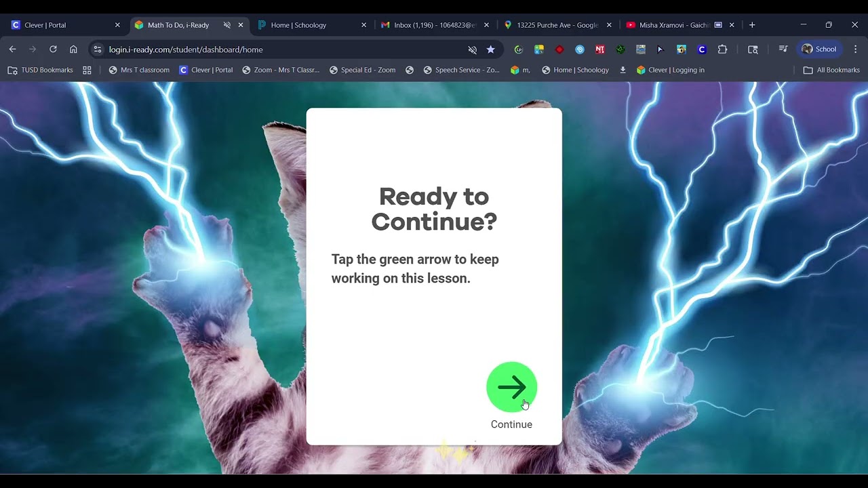Open the School profile menu
The height and width of the screenshot is (488, 868).
(819, 49)
